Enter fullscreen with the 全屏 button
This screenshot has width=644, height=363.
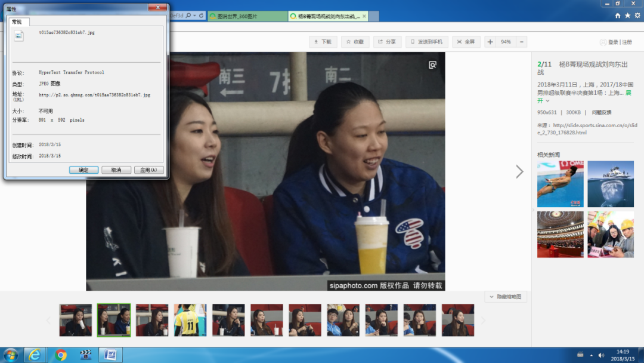pyautogui.click(x=466, y=42)
